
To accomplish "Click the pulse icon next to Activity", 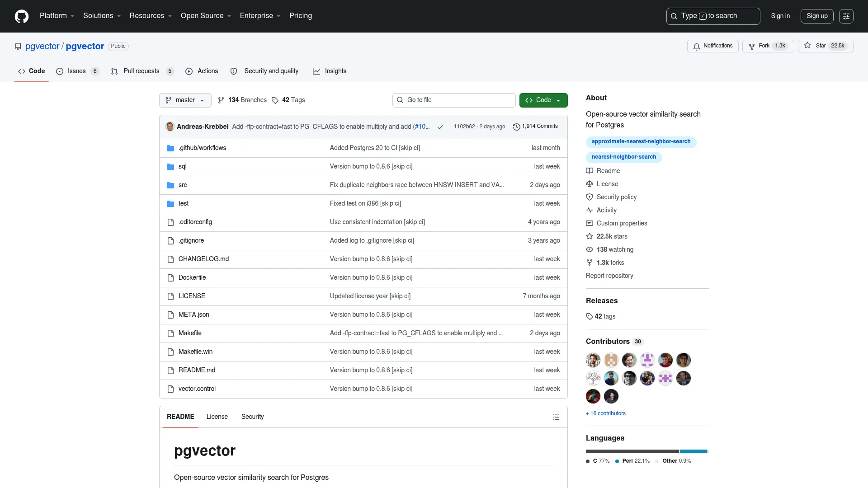I will pyautogui.click(x=590, y=210).
